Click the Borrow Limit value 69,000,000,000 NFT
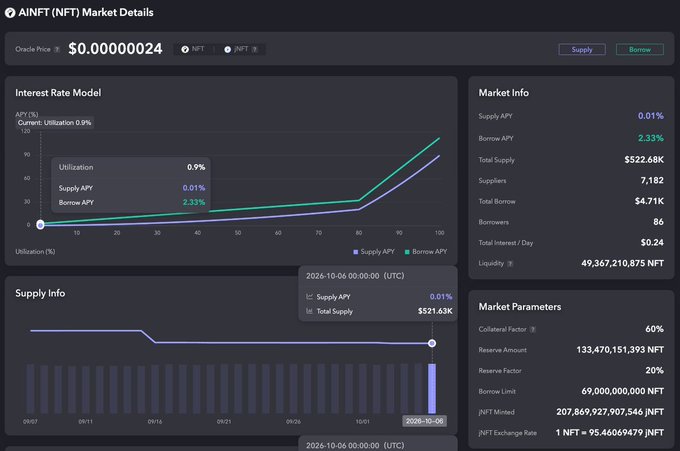The width and height of the screenshot is (680, 451). [622, 391]
